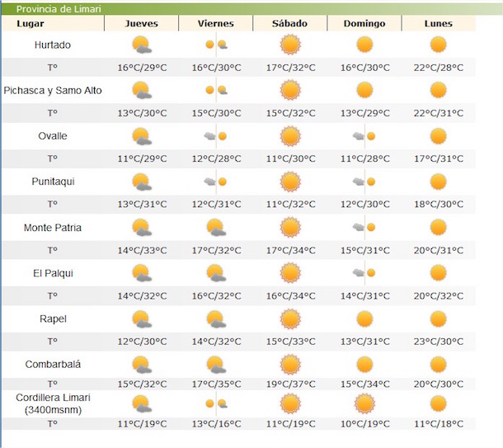Select the 13°C/16°C temperature cell

(216, 424)
